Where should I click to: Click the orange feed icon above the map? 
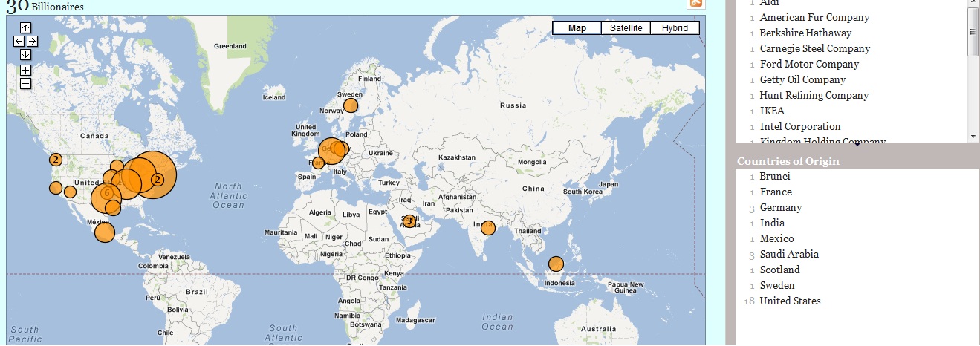(696, 3)
